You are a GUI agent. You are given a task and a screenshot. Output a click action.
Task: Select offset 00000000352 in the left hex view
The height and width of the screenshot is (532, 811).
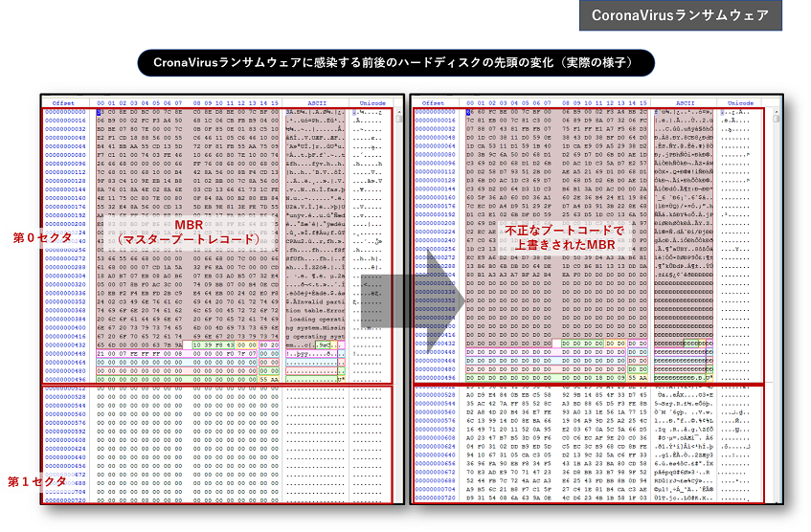pyautogui.click(x=65, y=302)
